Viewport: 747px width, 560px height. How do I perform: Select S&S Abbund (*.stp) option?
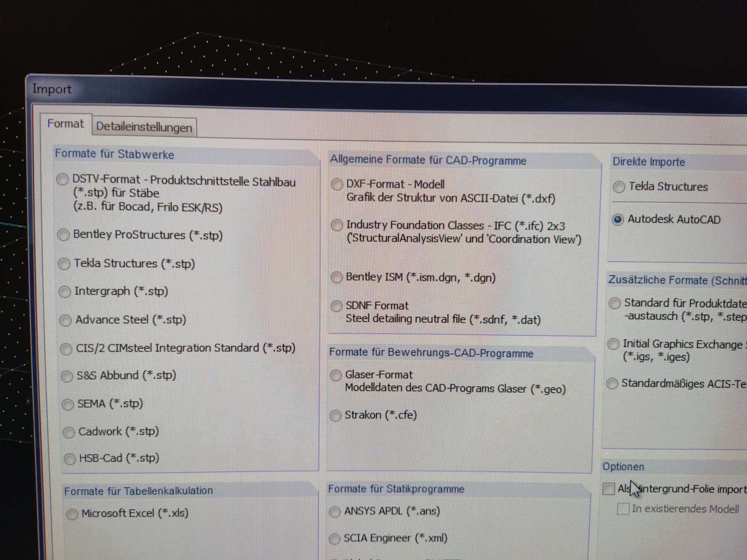tap(67, 376)
